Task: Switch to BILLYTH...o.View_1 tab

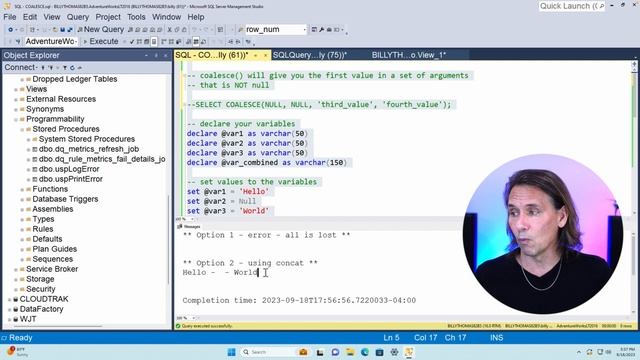Action: [409, 55]
